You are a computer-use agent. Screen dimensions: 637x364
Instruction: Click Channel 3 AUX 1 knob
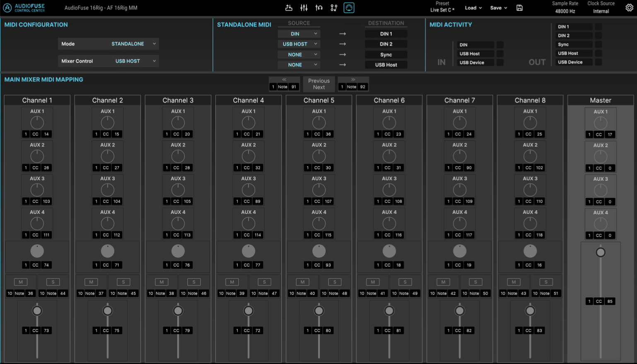click(x=178, y=122)
